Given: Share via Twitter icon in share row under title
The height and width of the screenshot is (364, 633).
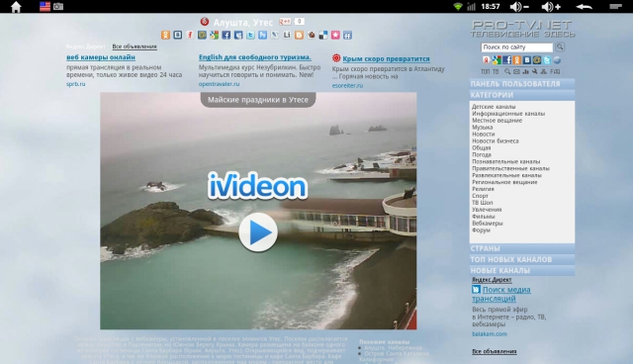Looking at the screenshot, I should pos(250,35).
